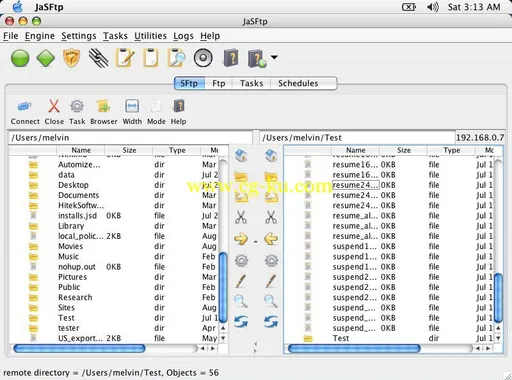Open the Utilities menu
Viewport: 512px width, 380px height.
pos(150,36)
